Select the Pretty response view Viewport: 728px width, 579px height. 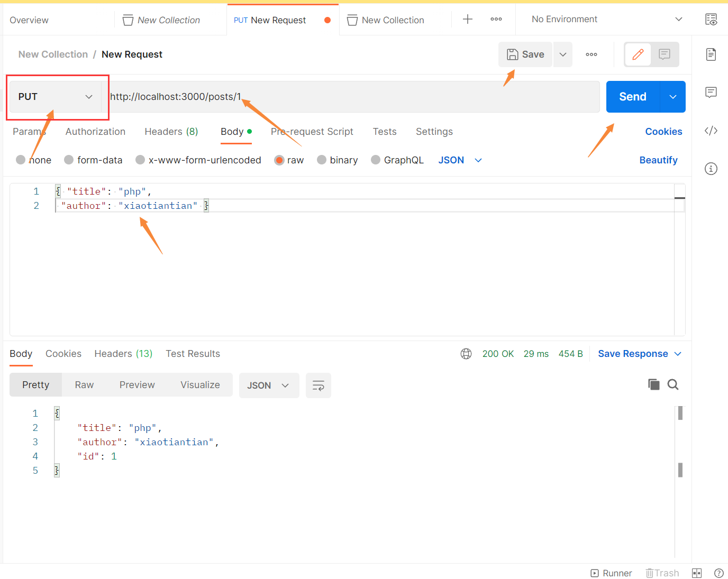(35, 385)
